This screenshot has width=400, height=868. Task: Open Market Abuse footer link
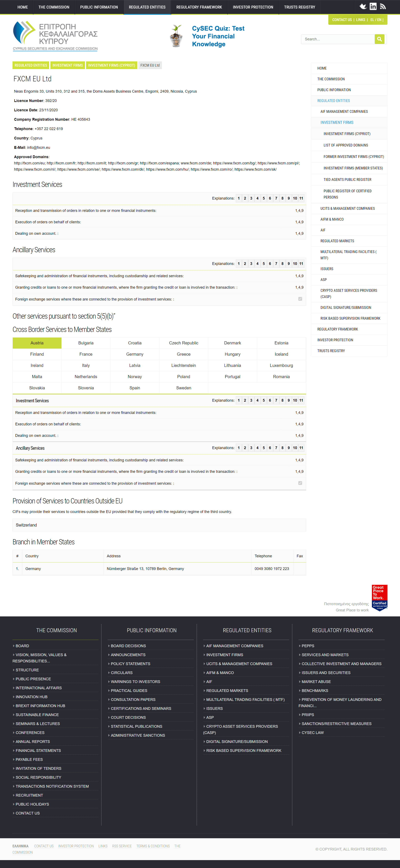click(316, 681)
